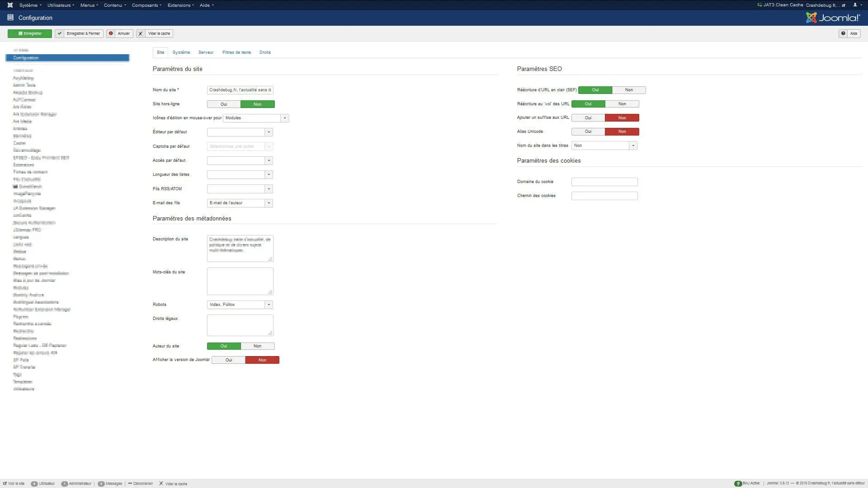Open the Éditeur par défaut dropdown
The image size is (868, 488).
coord(240,132)
